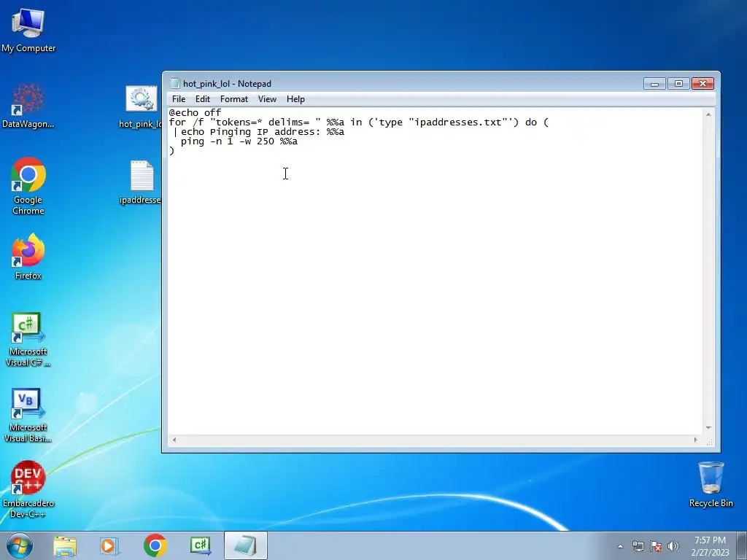Place cursor in '@echo off' line
Viewport: 747px width, 560px height.
(x=195, y=113)
